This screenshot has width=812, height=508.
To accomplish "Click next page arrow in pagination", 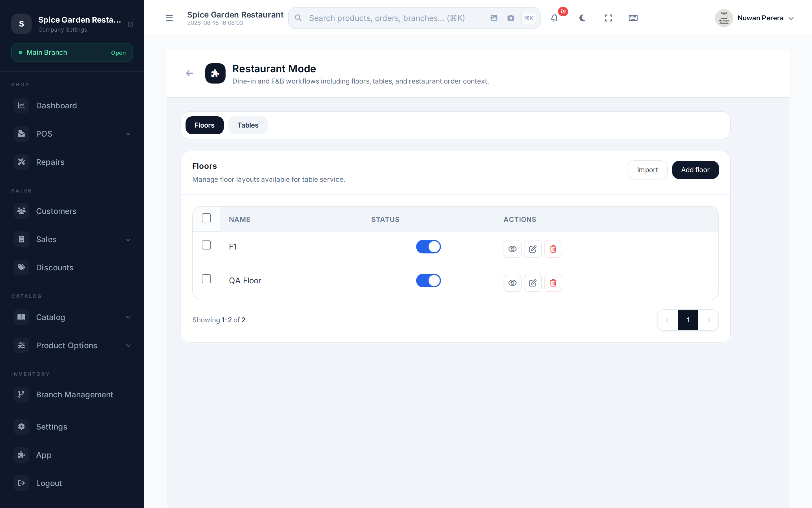I will [x=708, y=320].
